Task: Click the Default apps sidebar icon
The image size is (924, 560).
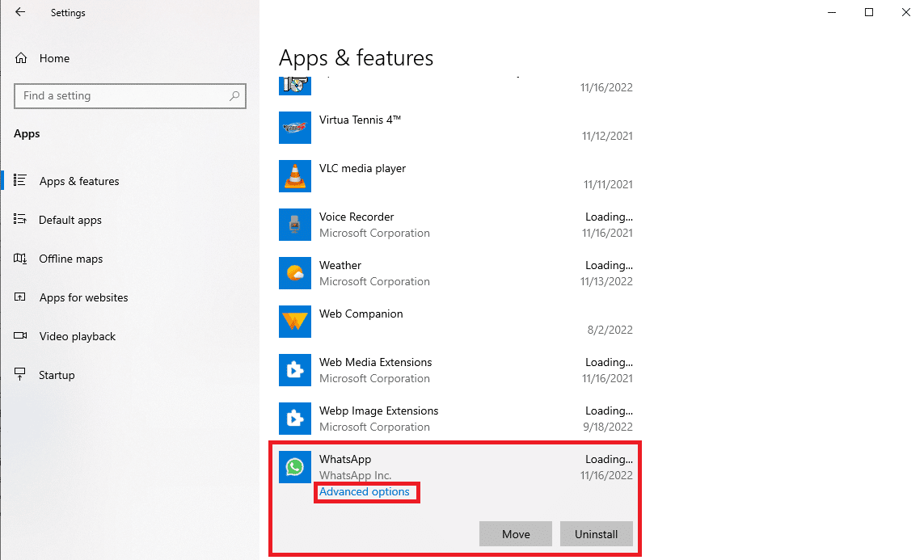Action: [x=20, y=219]
